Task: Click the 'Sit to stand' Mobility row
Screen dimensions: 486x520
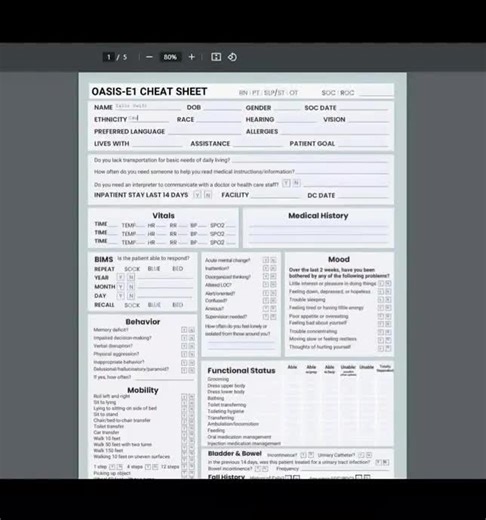Action: pyautogui.click(x=106, y=414)
